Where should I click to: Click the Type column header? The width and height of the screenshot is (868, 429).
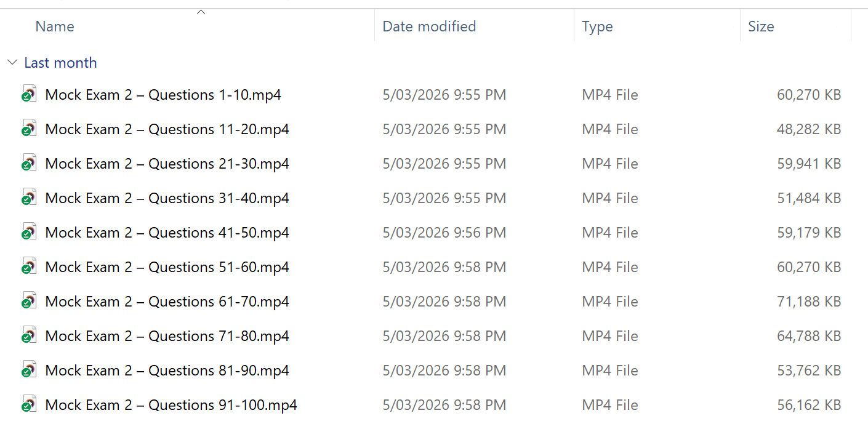pos(597,26)
